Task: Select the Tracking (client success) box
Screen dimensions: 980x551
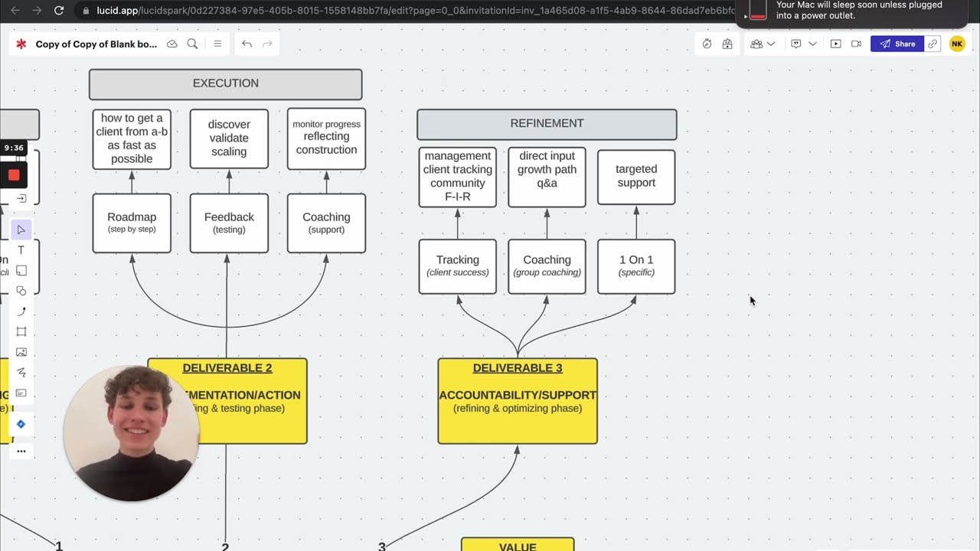Action: pyautogui.click(x=457, y=266)
